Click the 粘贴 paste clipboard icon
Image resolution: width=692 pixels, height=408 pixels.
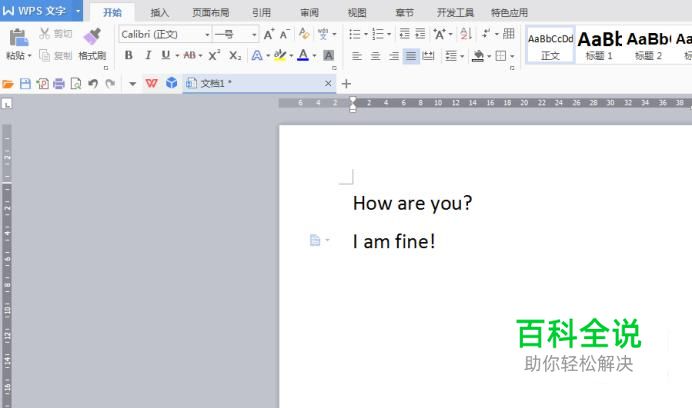pos(18,38)
